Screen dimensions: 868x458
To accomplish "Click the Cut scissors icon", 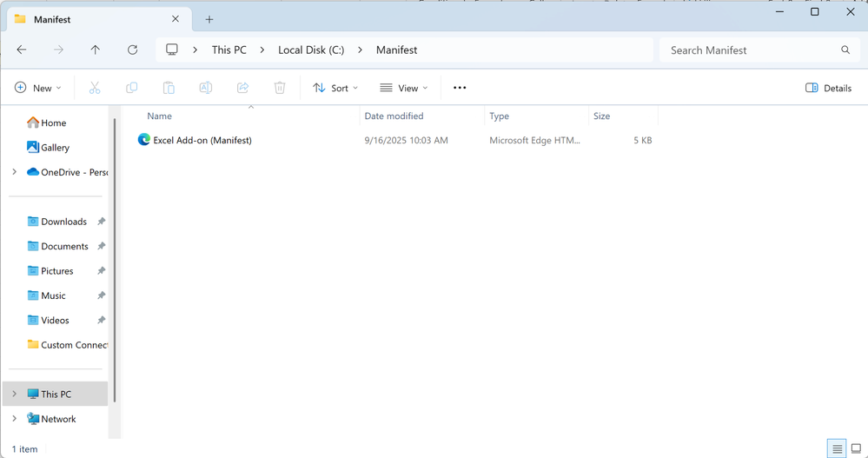I will tap(95, 88).
